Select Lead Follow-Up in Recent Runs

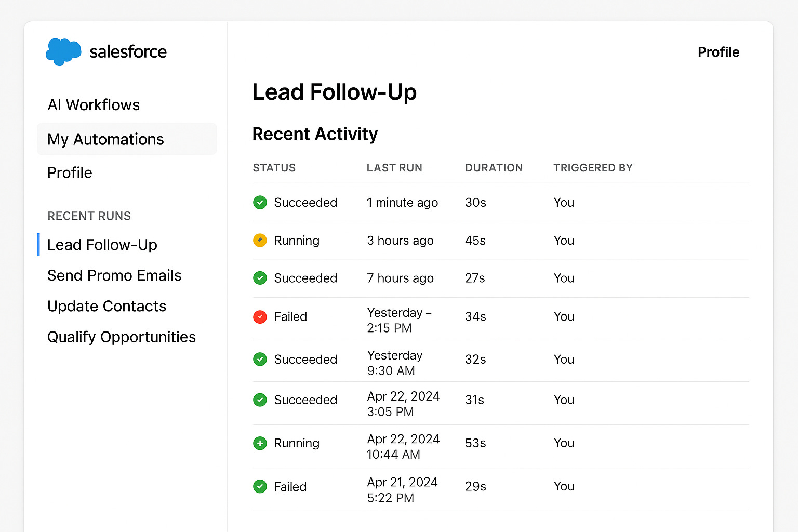102,245
